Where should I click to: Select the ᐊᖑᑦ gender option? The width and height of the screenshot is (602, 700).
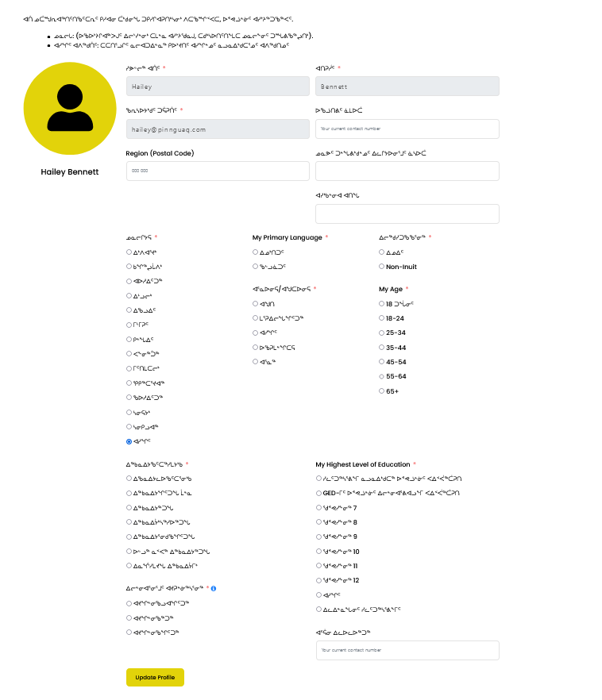coord(256,303)
